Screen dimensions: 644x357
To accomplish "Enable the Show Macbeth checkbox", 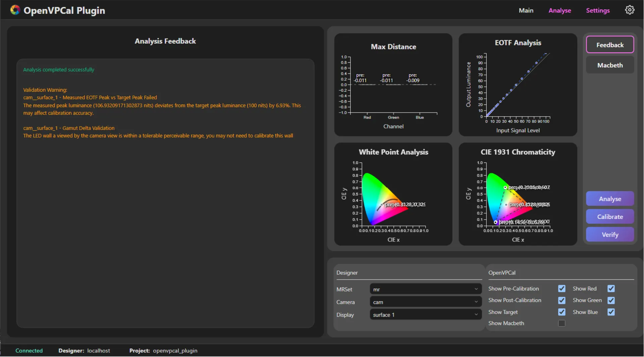I will pyautogui.click(x=562, y=323).
